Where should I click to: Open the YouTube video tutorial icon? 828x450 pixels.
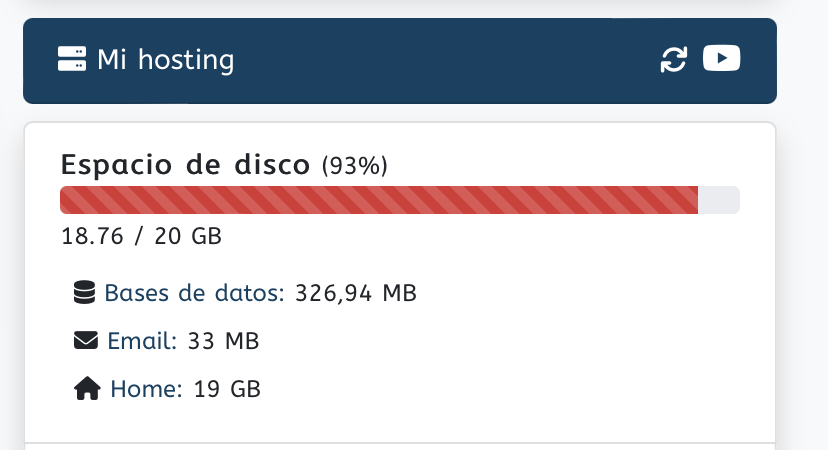tap(721, 58)
